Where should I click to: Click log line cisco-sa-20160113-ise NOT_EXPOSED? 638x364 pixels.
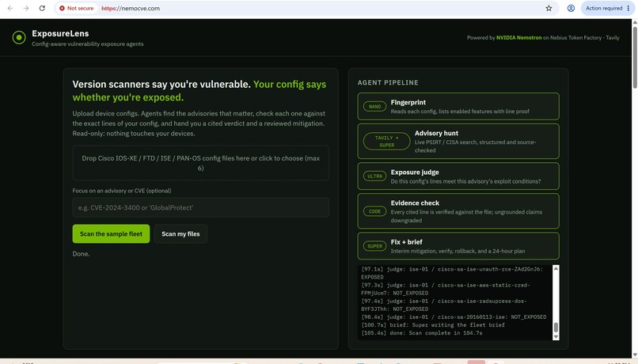454,317
